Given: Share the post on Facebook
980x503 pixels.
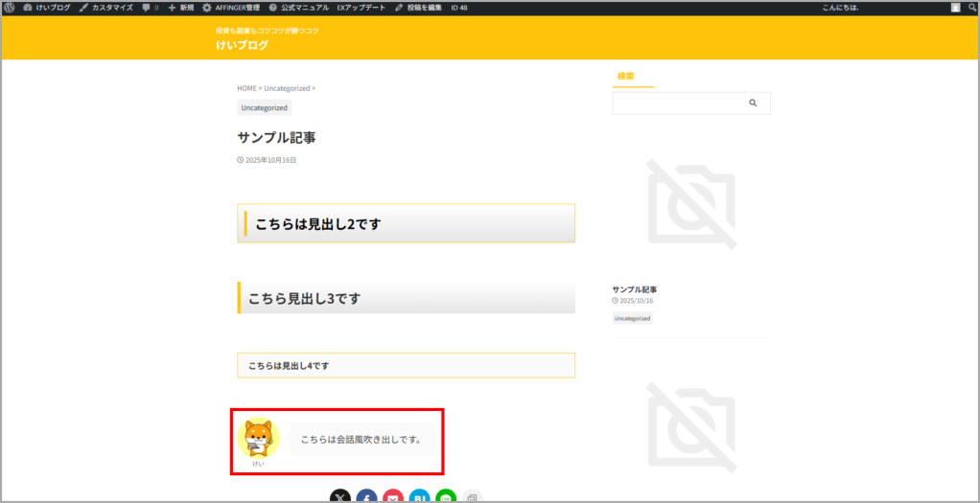Looking at the screenshot, I should [366, 496].
